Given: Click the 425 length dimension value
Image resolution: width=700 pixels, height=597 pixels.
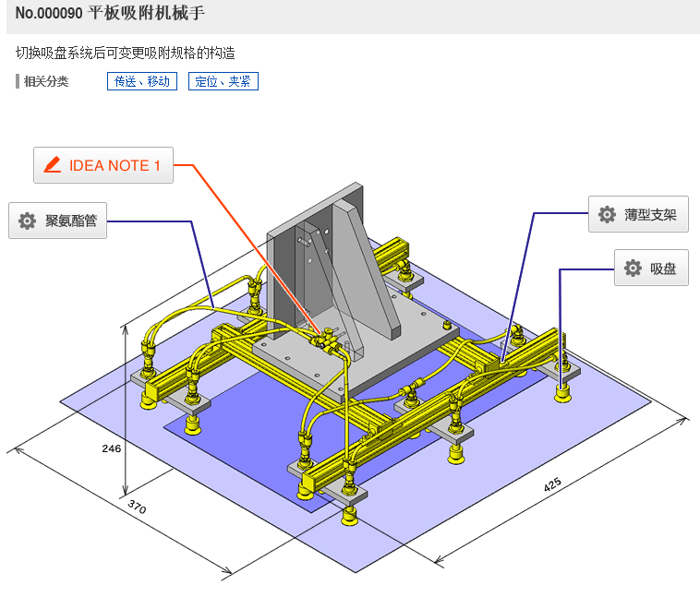Looking at the screenshot, I should [552, 484].
